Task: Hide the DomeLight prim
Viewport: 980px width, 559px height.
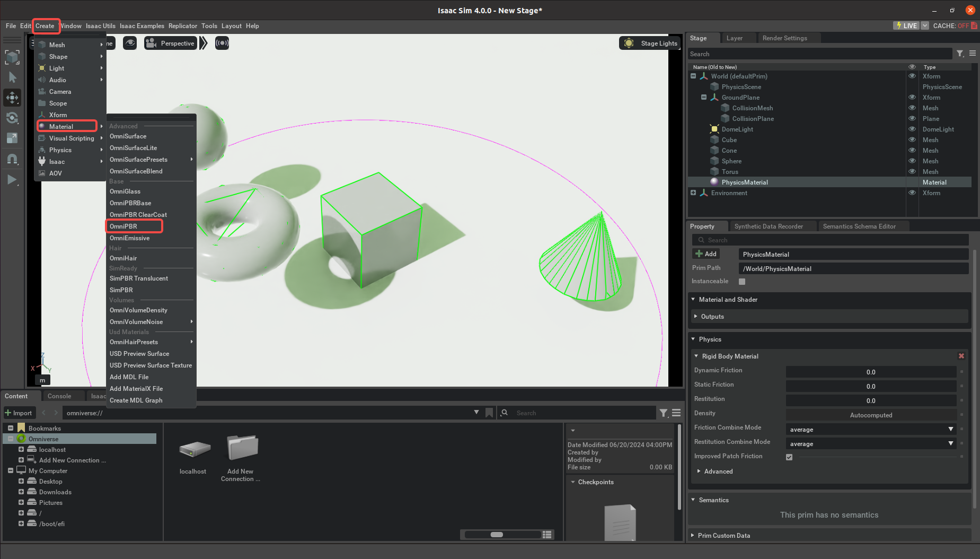Action: click(x=912, y=129)
